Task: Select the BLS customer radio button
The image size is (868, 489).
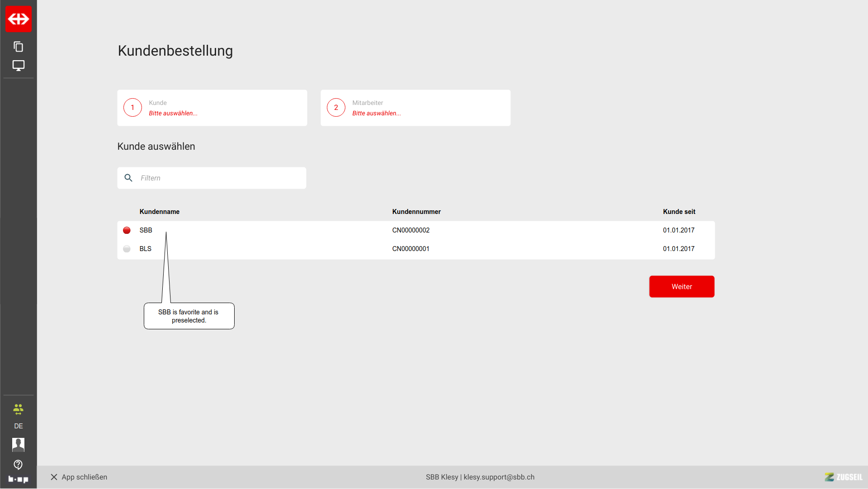Action: click(127, 249)
